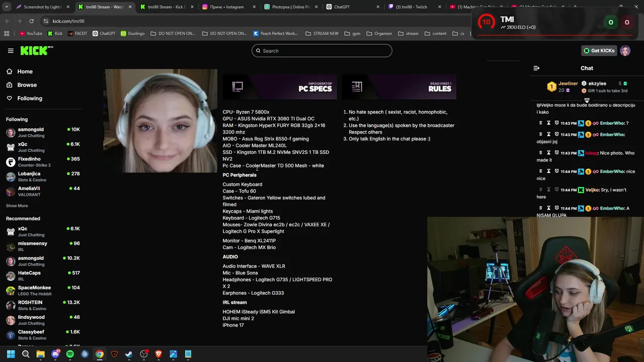The height and width of the screenshot is (362, 644).
Task: Open lindsywood in Recommended list
Action: point(43,320)
